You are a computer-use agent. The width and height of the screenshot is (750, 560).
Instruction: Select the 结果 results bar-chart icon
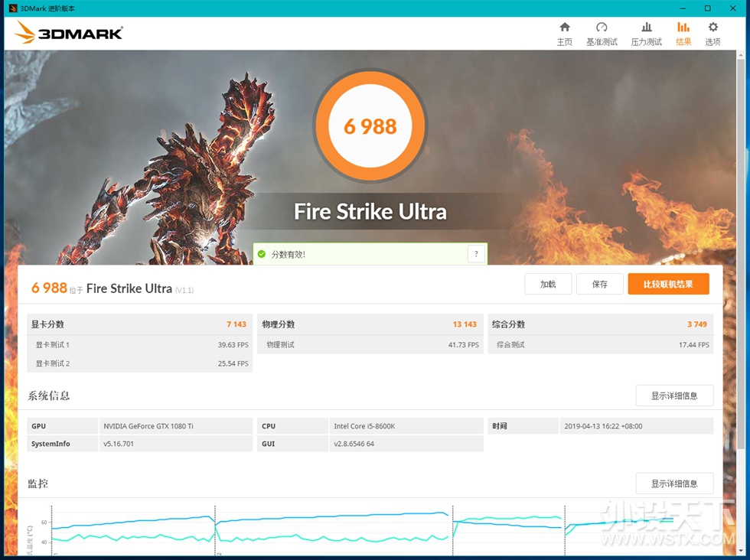pyautogui.click(x=683, y=28)
